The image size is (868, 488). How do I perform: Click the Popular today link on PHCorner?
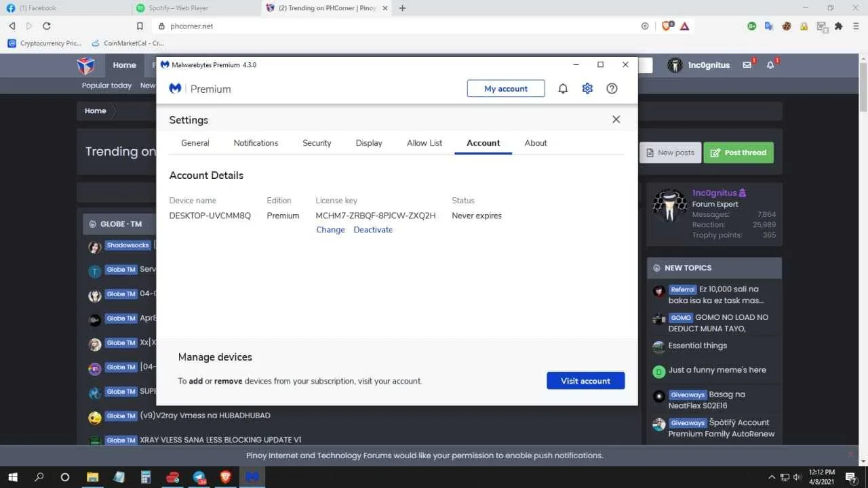pos(106,85)
